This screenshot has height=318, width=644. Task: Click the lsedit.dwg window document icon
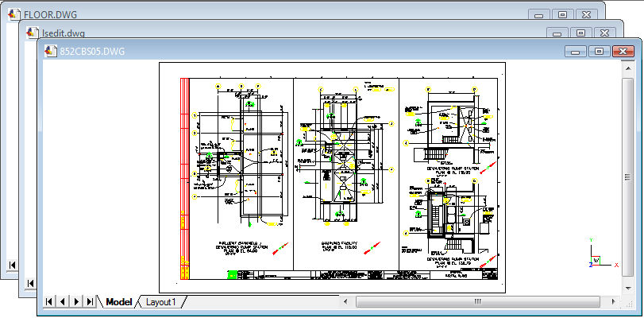point(32,33)
